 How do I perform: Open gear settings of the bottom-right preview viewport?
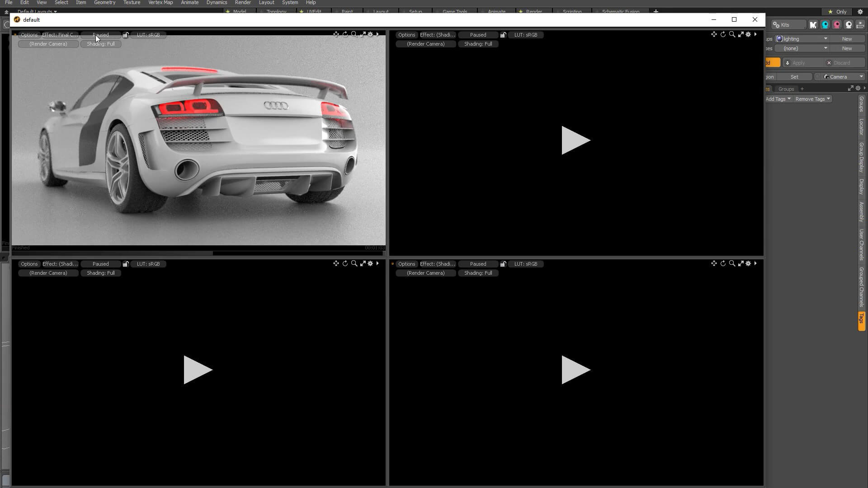pyautogui.click(x=748, y=263)
